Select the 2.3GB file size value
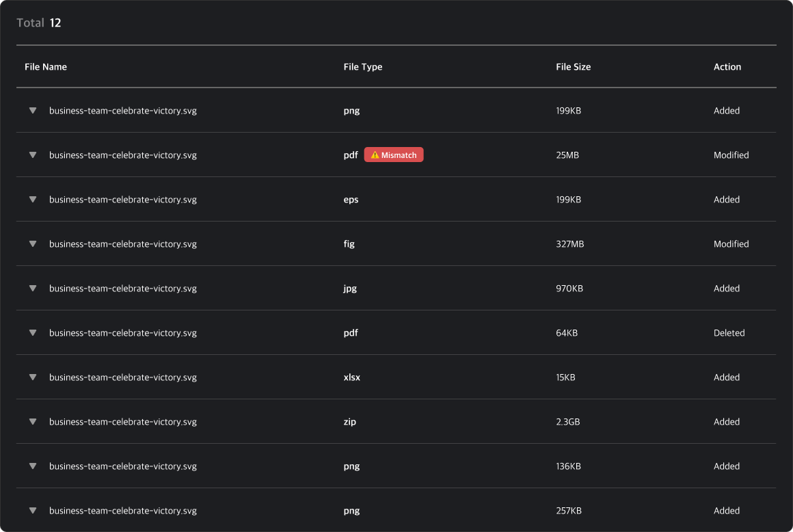Viewport: 793px width, 532px height. click(x=568, y=421)
